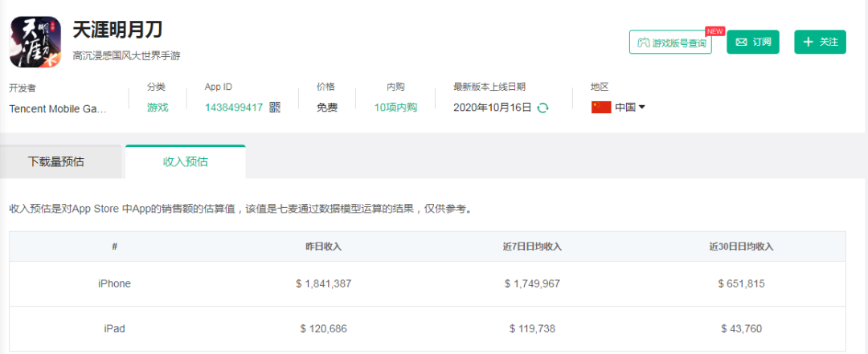
Task: Open the 10项内购 in-app purchases link
Action: click(x=395, y=108)
